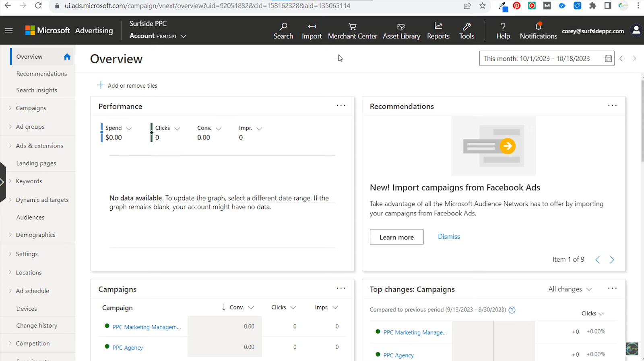The width and height of the screenshot is (644, 361).
Task: Open Search insights in the sidebar
Action: point(37,90)
